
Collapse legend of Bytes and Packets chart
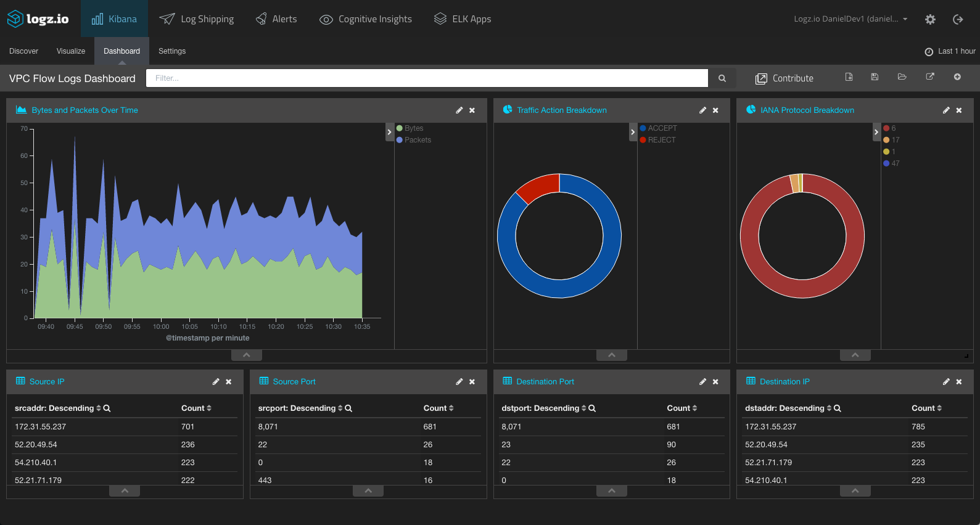(x=389, y=132)
